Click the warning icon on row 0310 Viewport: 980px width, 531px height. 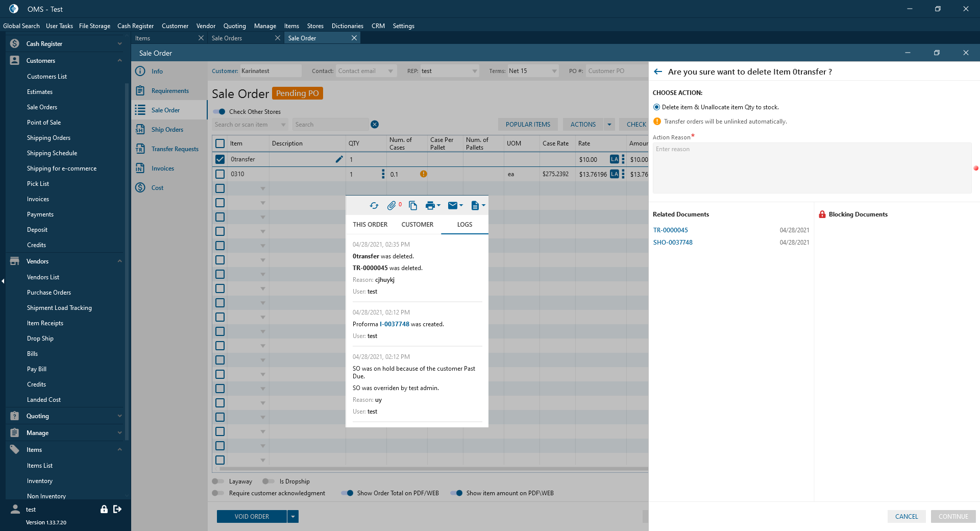point(424,174)
